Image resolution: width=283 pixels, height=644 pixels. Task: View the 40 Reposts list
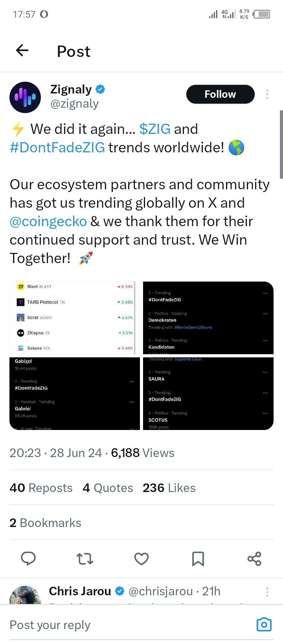pyautogui.click(x=41, y=488)
